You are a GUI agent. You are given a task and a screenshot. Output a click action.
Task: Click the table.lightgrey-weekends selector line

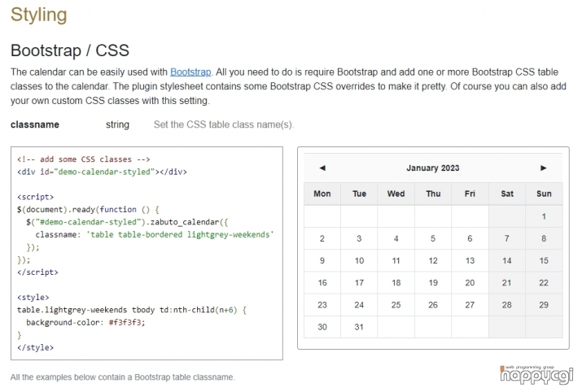coord(132,310)
